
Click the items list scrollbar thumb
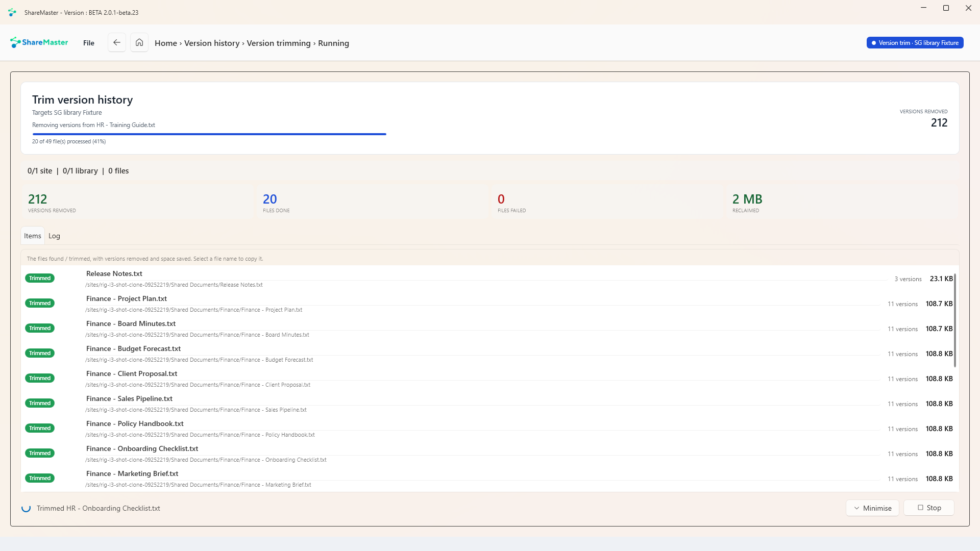(x=954, y=320)
